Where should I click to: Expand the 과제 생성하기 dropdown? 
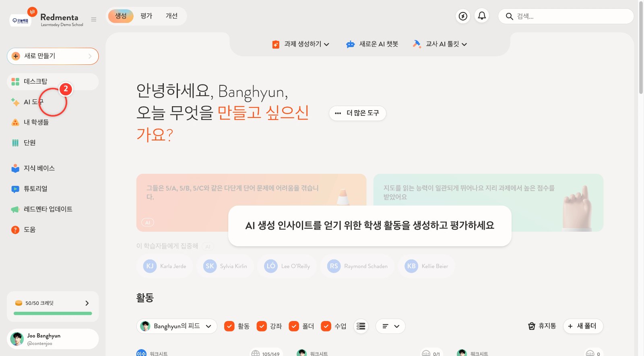click(x=301, y=44)
